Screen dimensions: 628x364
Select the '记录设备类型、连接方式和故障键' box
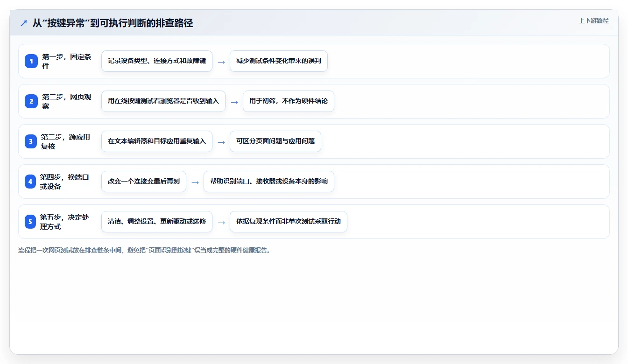157,61
